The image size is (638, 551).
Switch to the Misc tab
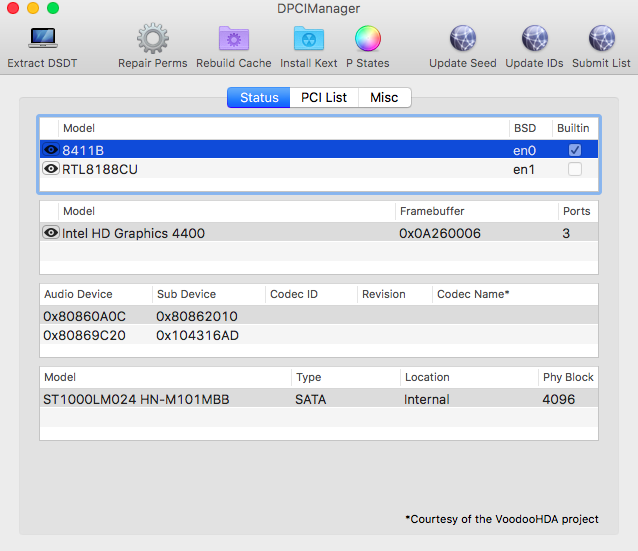coord(384,97)
